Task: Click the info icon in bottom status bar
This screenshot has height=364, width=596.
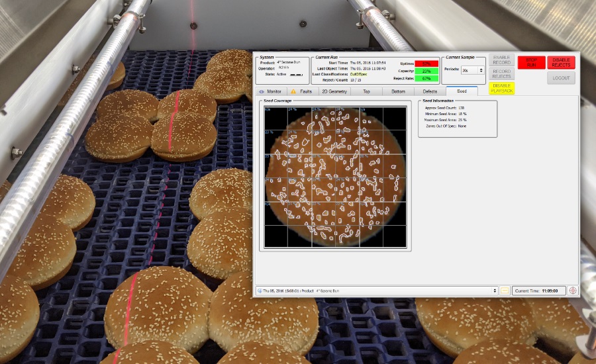Action: pyautogui.click(x=259, y=291)
